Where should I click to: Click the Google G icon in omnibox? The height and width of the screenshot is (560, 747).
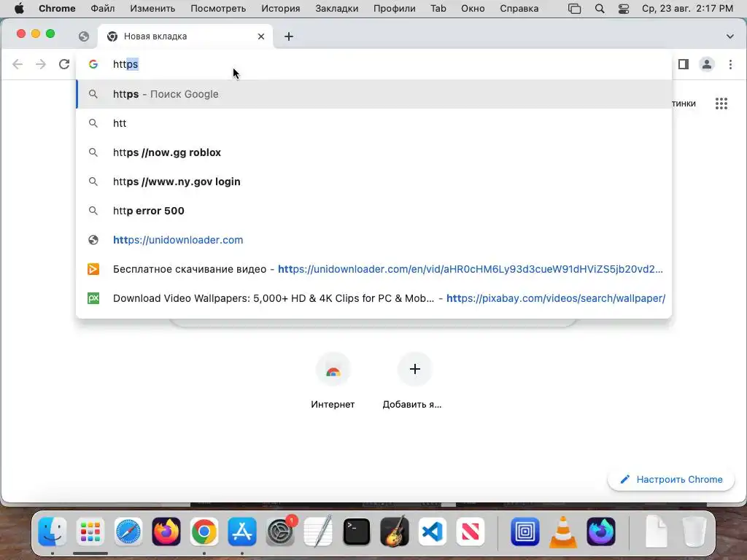pos(93,64)
